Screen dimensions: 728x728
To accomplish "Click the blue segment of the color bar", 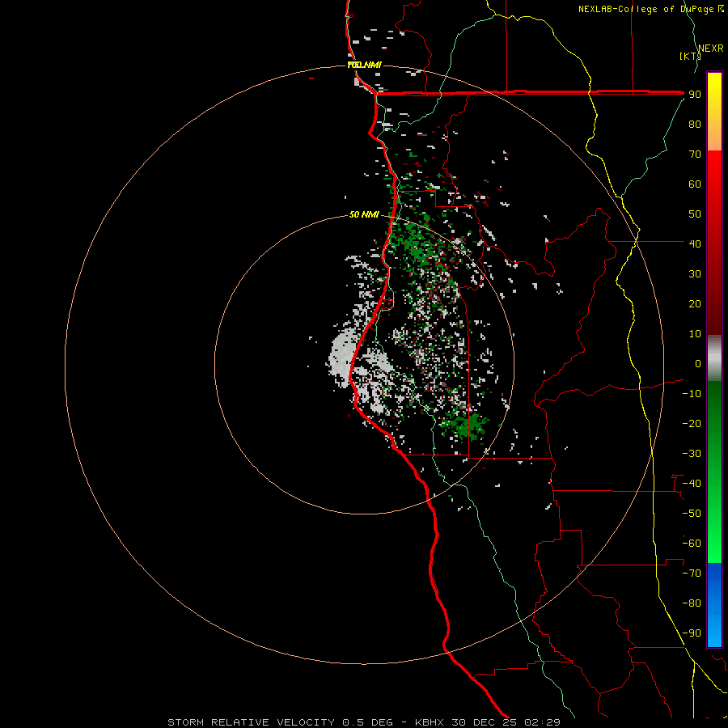I will point(714,604).
